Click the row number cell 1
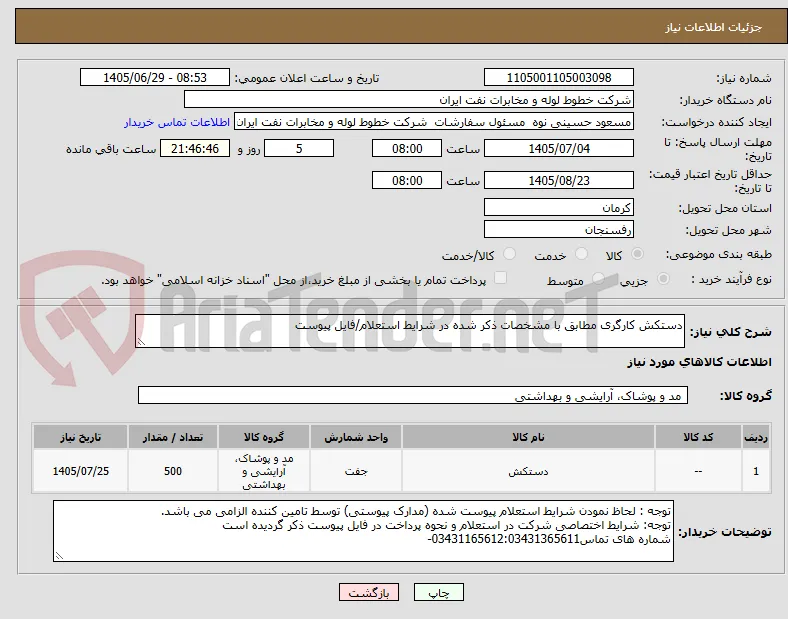Screen dimensions: 788x619 pyautogui.click(x=756, y=471)
